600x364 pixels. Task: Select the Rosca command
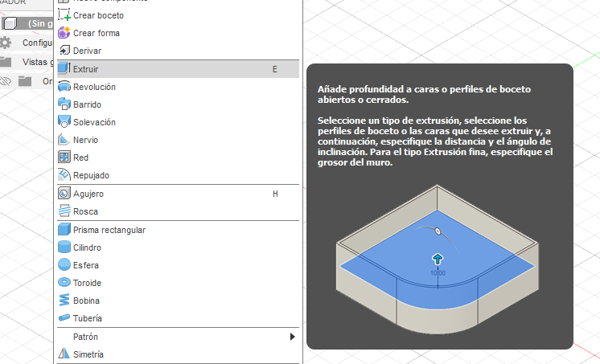[178, 211]
